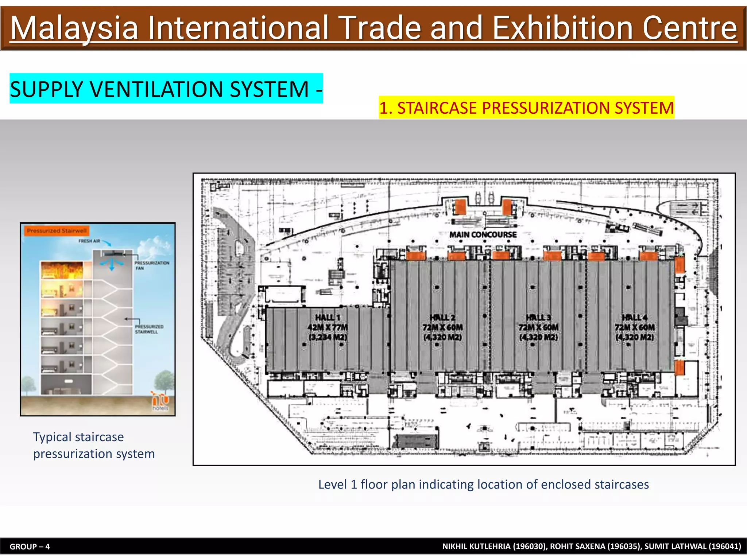
Task: Click the FRESH AIR label in diagram
Action: [x=89, y=241]
